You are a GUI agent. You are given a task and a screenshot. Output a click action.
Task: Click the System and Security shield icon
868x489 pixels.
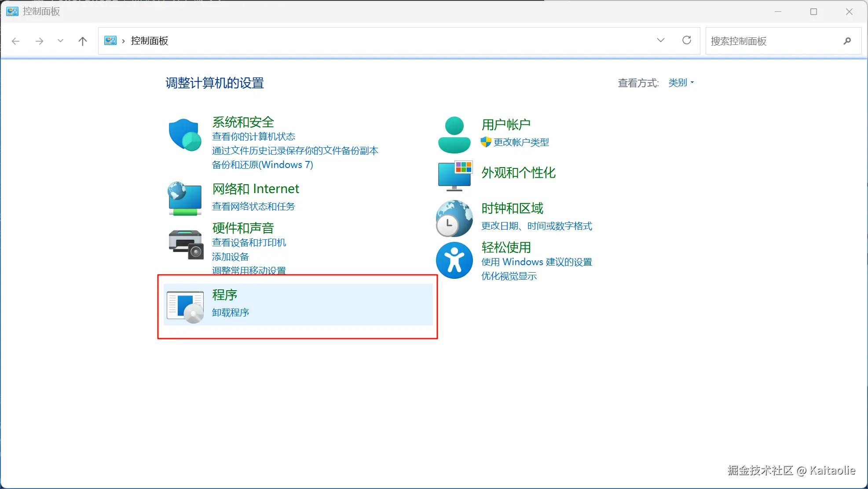(x=185, y=135)
